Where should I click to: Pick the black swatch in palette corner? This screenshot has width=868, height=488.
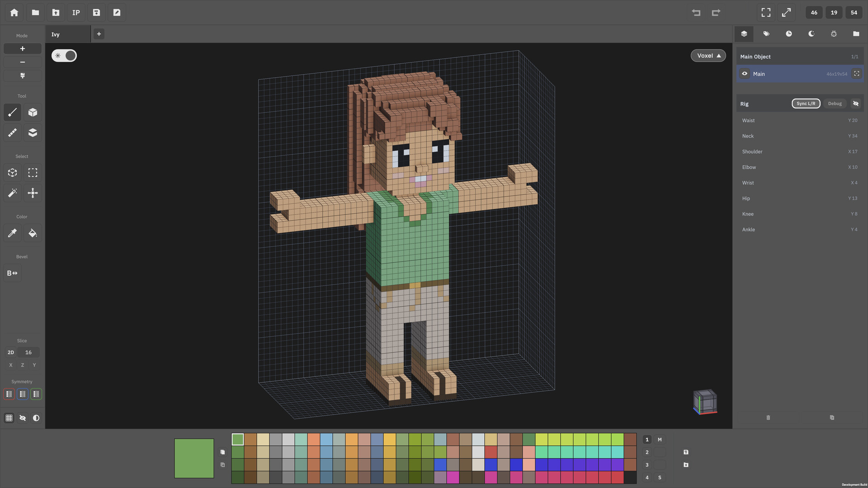click(630, 478)
